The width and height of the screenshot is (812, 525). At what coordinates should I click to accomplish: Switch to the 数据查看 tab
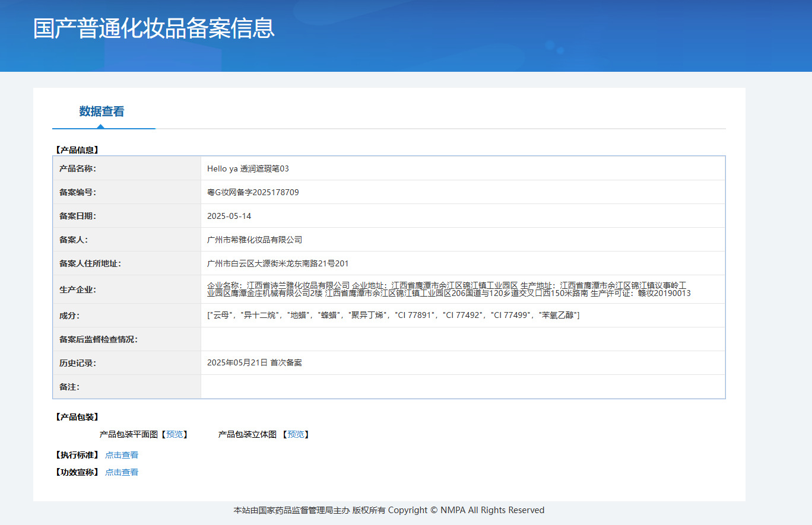click(x=102, y=112)
